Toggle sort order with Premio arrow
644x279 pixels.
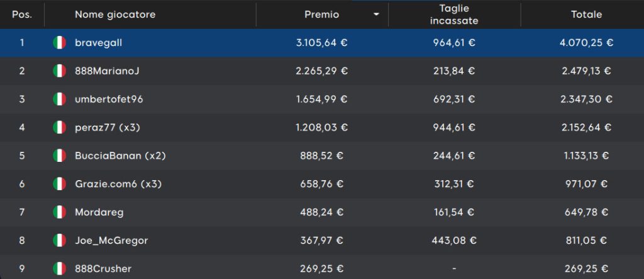click(376, 15)
